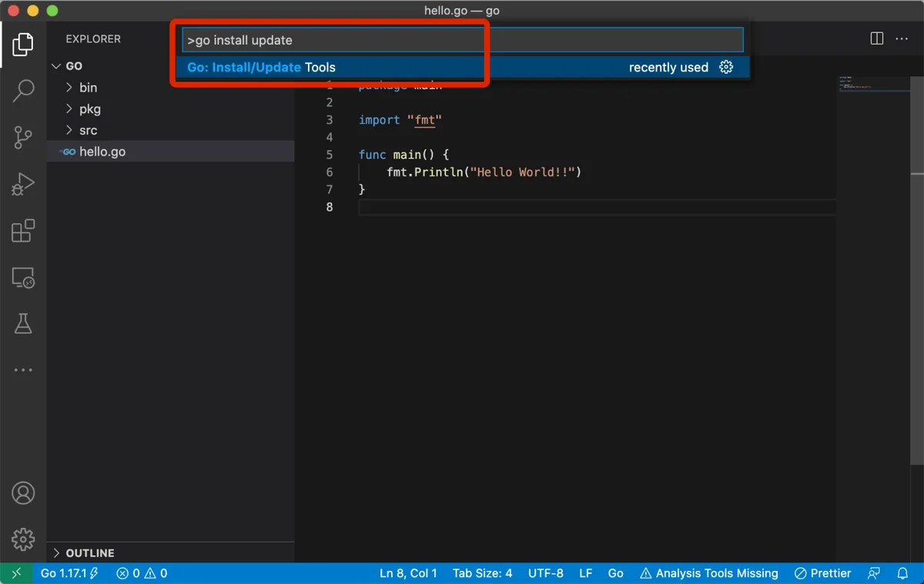Open the Extensions view

pyautogui.click(x=23, y=231)
